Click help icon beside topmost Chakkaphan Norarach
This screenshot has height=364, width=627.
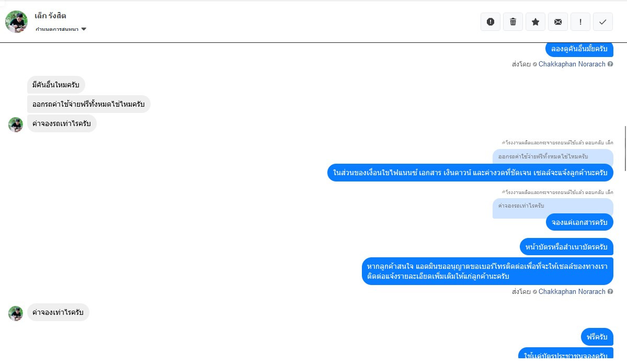610,64
